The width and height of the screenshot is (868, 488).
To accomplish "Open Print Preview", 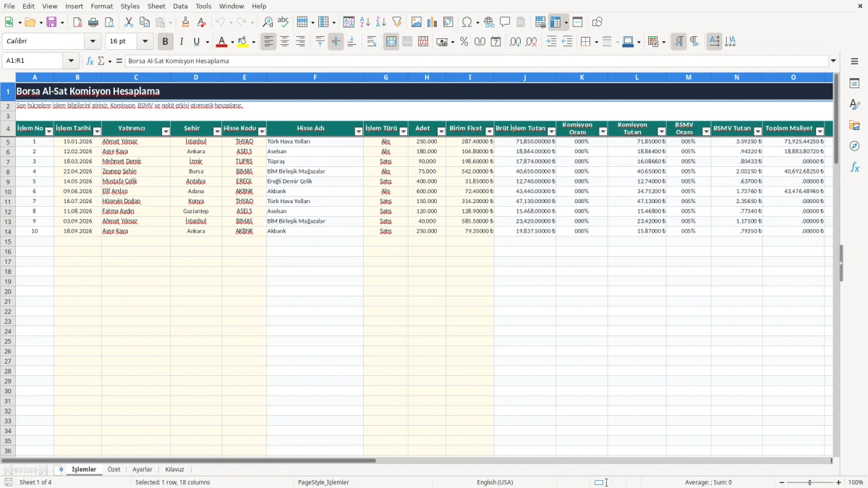I will [x=109, y=22].
